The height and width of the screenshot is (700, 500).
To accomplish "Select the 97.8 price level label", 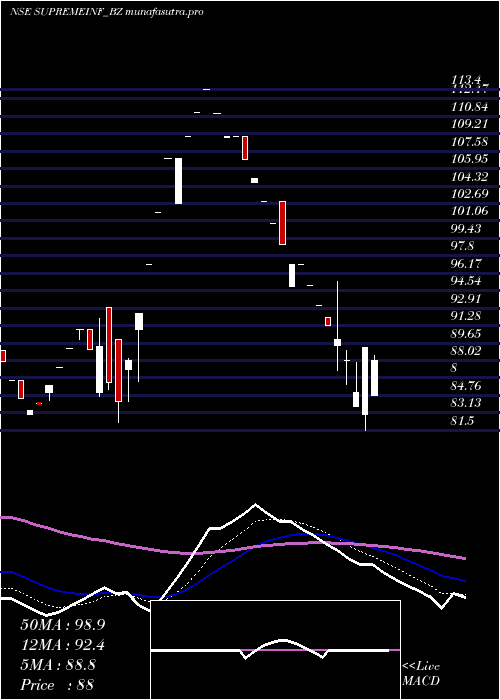I will pos(462,246).
